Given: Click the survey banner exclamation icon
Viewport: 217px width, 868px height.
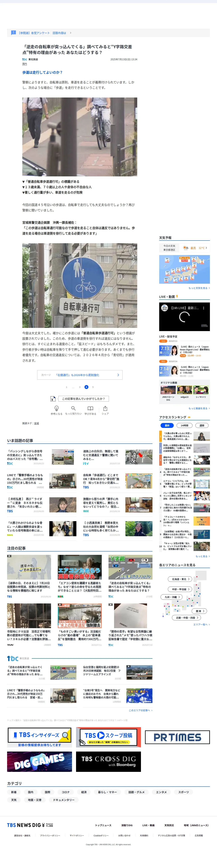Looking at the screenshot, I should click(13, 33).
